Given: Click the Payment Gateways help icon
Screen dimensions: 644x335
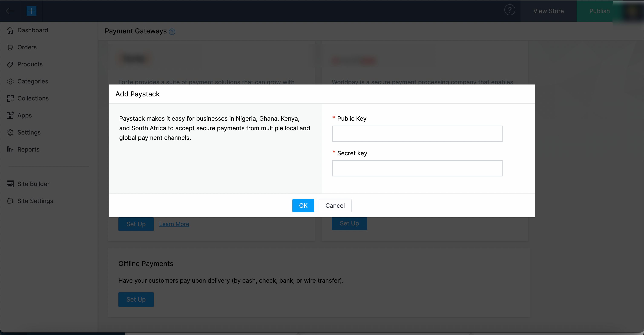Looking at the screenshot, I should [172, 31].
